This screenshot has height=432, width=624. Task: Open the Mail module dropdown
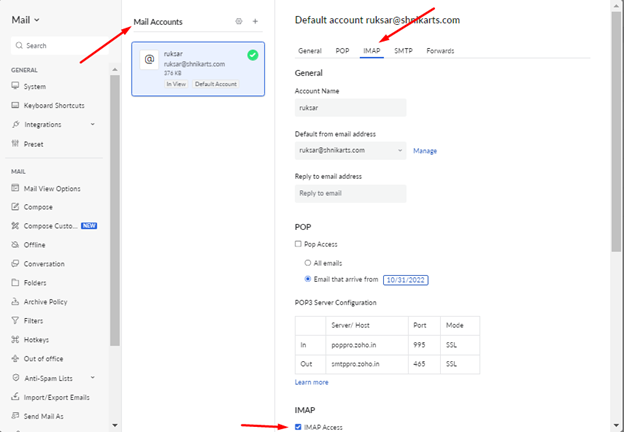pyautogui.click(x=25, y=20)
